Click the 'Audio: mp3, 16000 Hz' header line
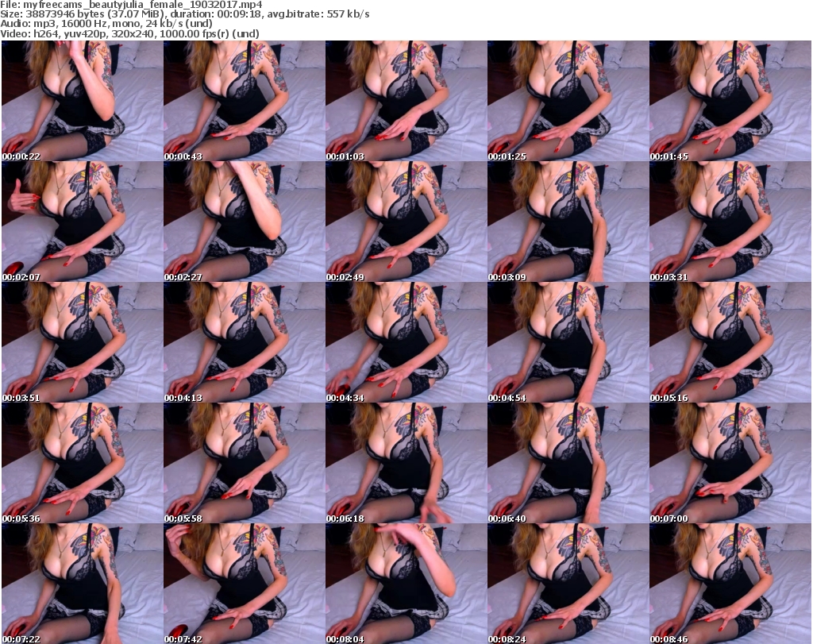813x644 pixels. coord(106,24)
